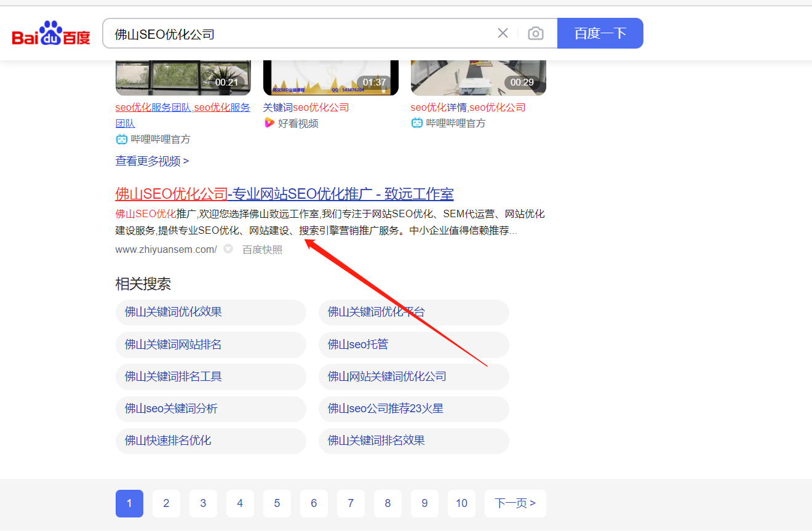812x531 pixels.
Task: Go to results page 7
Action: [x=351, y=503]
